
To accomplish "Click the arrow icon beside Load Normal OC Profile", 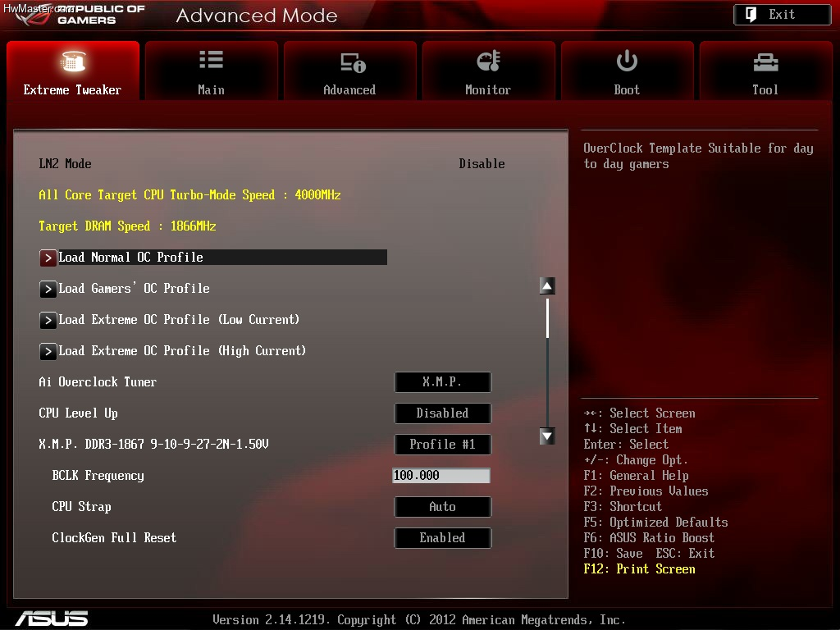I will click(48, 258).
